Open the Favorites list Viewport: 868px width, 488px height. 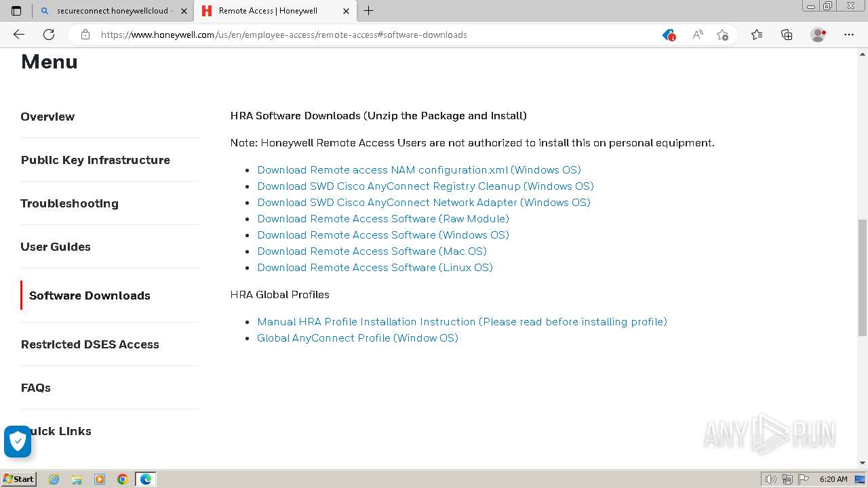pos(757,35)
